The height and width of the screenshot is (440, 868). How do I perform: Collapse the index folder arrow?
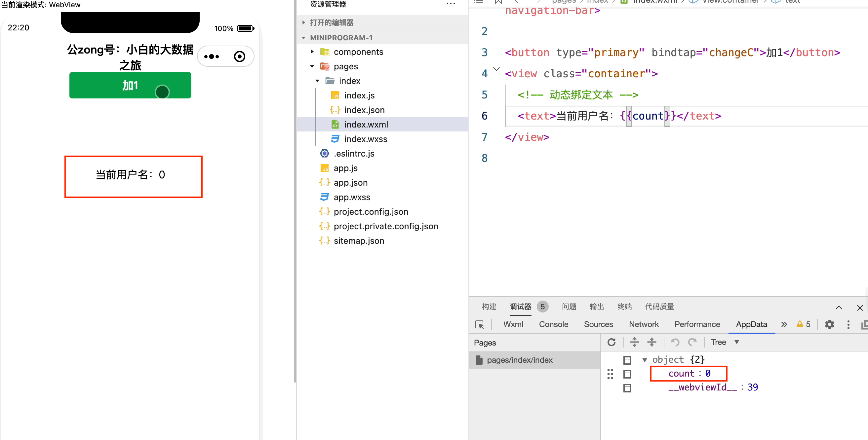click(x=317, y=81)
